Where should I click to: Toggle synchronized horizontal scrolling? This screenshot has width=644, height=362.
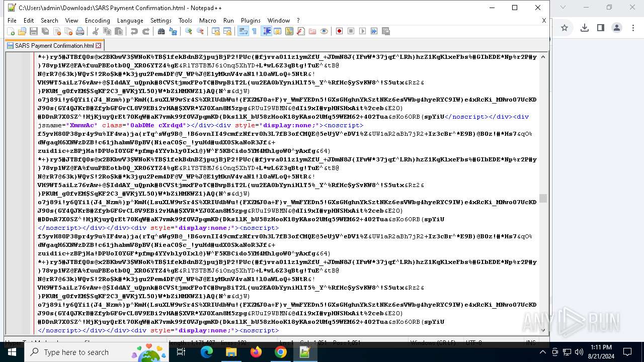(227, 31)
